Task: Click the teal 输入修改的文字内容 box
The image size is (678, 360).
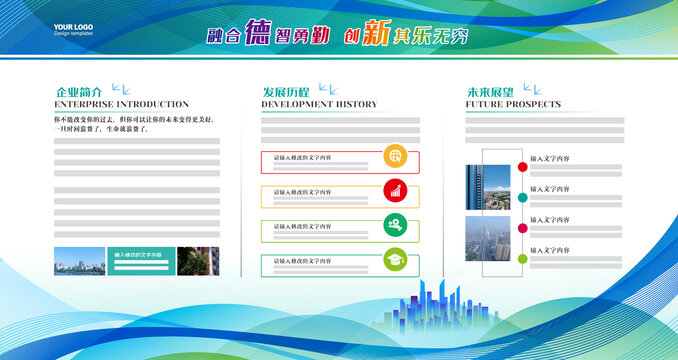Action: [141, 261]
